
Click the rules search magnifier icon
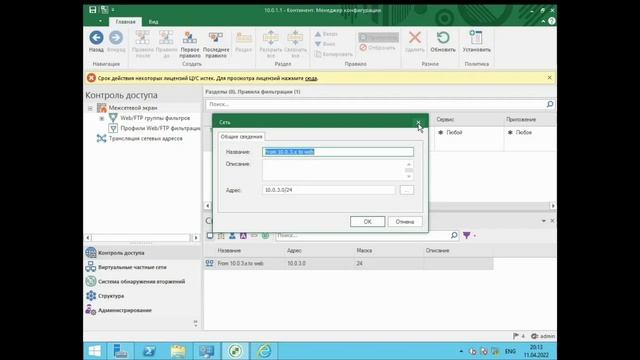pos(550,104)
